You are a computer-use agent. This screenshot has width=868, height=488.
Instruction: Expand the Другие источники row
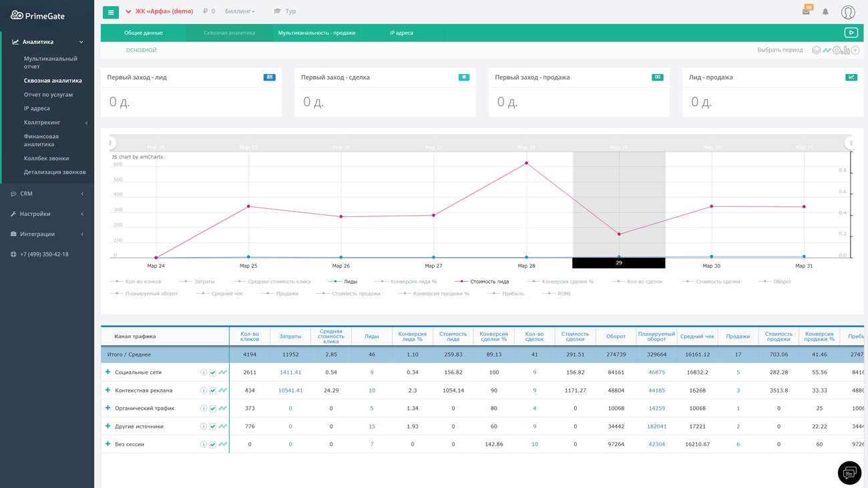[x=107, y=426]
